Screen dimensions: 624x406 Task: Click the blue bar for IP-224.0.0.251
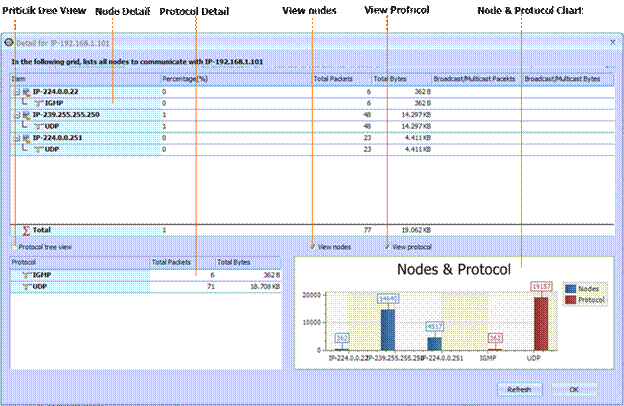[435, 344]
